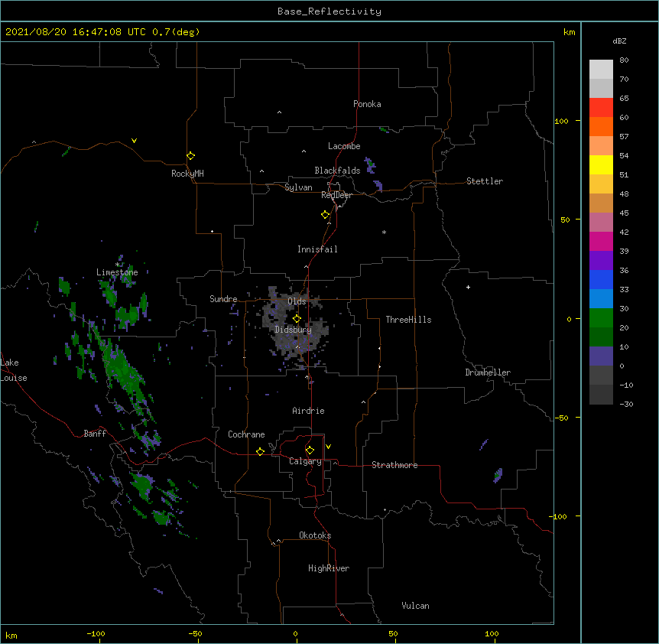Image resolution: width=659 pixels, height=644 pixels.
Task: Click the yellow station marker south of RedDeer
Action: tap(325, 215)
